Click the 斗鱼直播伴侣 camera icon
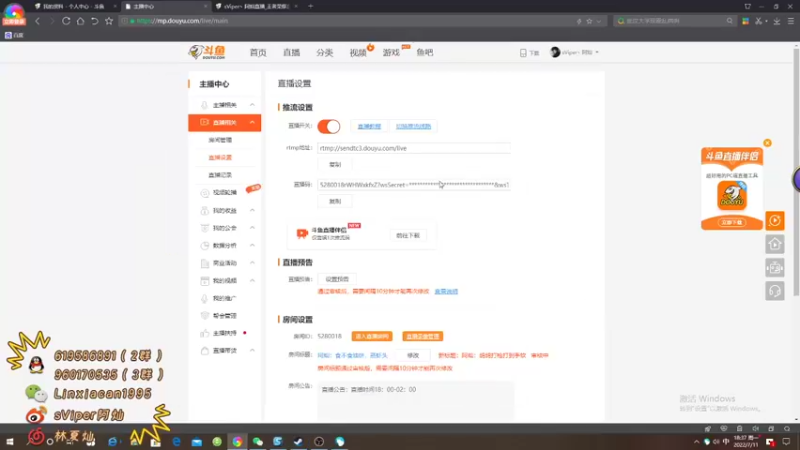The height and width of the screenshot is (450, 800). (302, 234)
